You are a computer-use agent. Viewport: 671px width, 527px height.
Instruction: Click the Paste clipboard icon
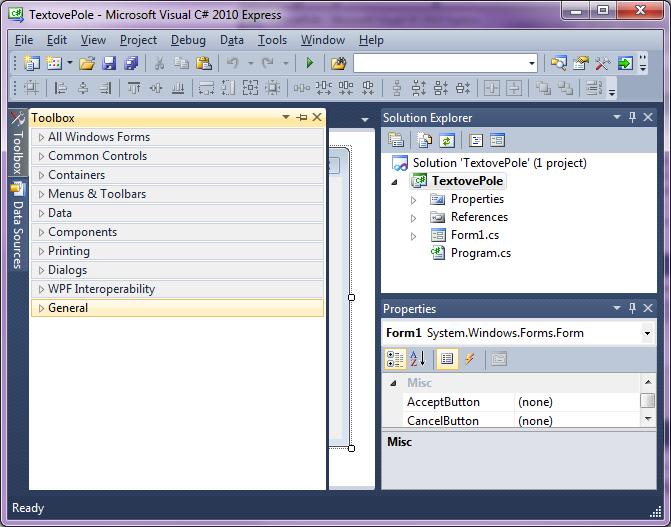tap(204, 63)
